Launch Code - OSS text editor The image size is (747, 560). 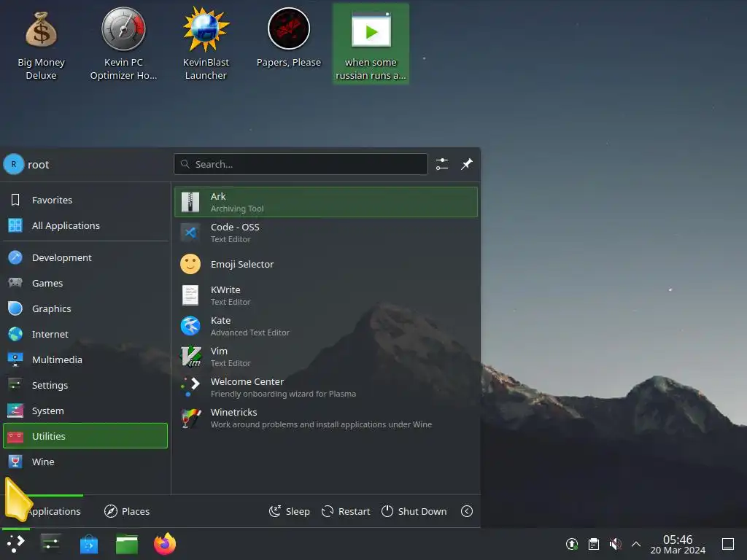(326, 233)
